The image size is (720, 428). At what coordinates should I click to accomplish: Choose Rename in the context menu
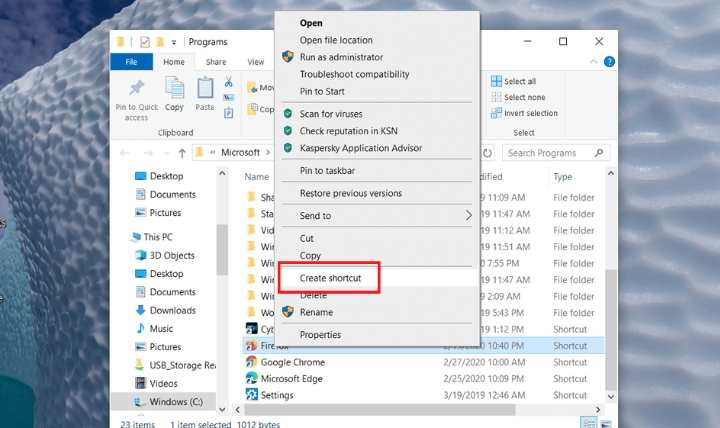point(316,312)
